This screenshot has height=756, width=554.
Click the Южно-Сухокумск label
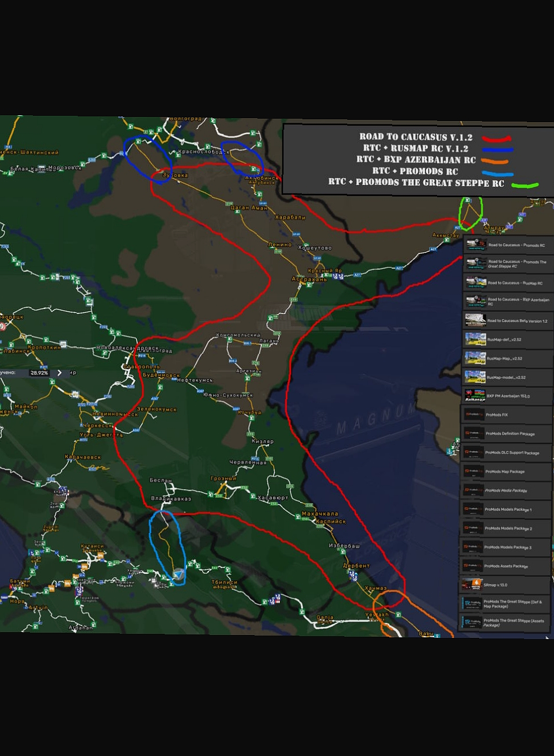(x=228, y=395)
